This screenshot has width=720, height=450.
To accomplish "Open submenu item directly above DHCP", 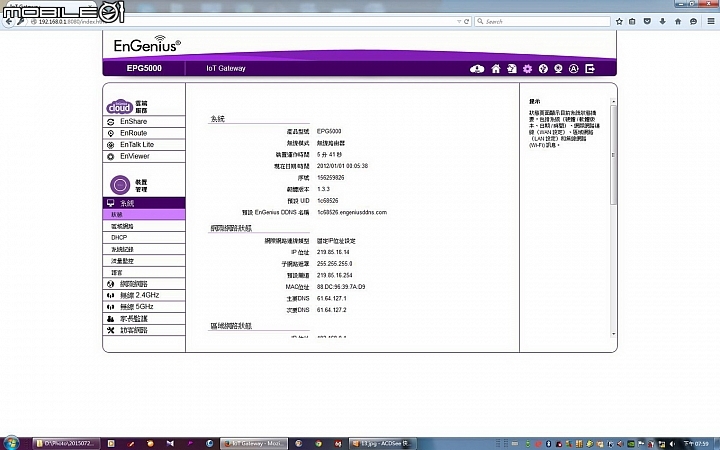I will (x=144, y=226).
